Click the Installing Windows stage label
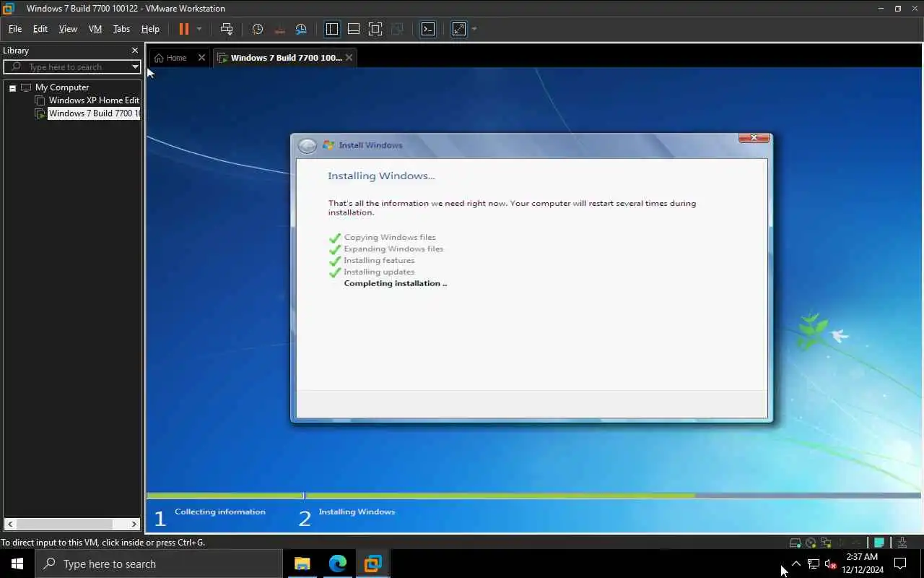Screen dimensions: 924x578 coord(357,512)
